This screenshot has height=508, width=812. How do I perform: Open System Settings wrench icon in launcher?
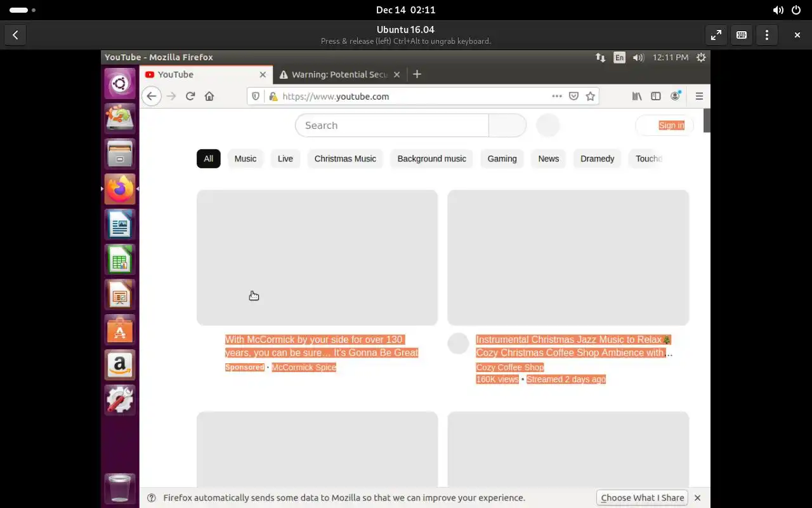tap(120, 401)
